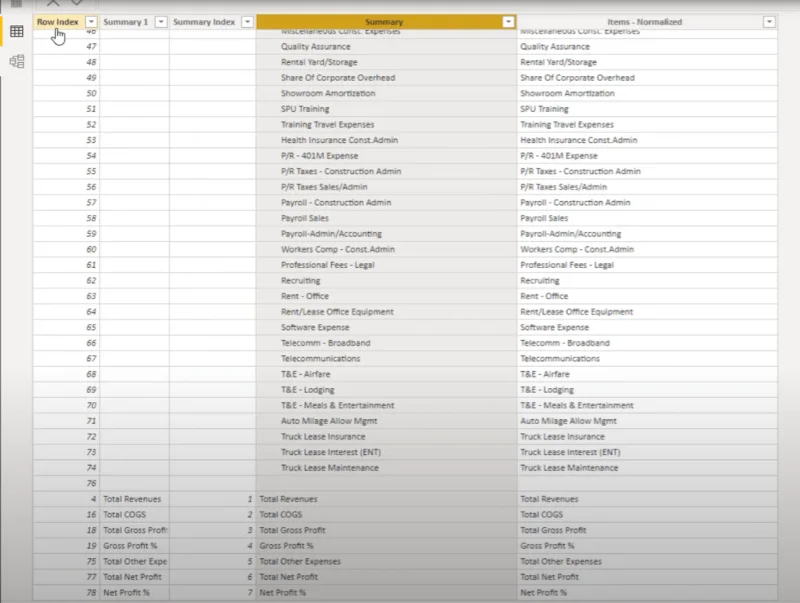
Task: Click P/R - 401M Expense in Summary column
Action: (x=319, y=156)
